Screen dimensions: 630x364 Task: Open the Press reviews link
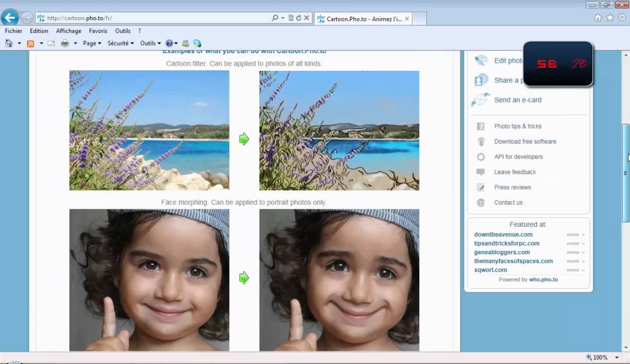coord(513,187)
